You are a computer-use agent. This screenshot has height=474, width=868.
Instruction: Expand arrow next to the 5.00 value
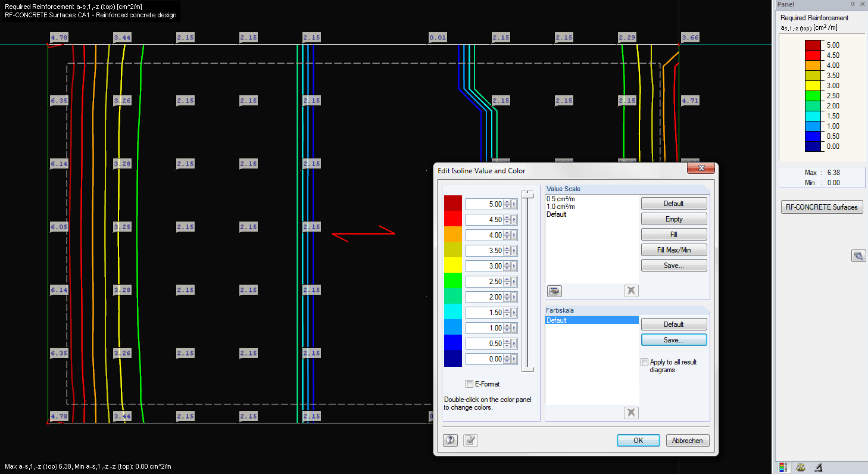[x=514, y=204]
